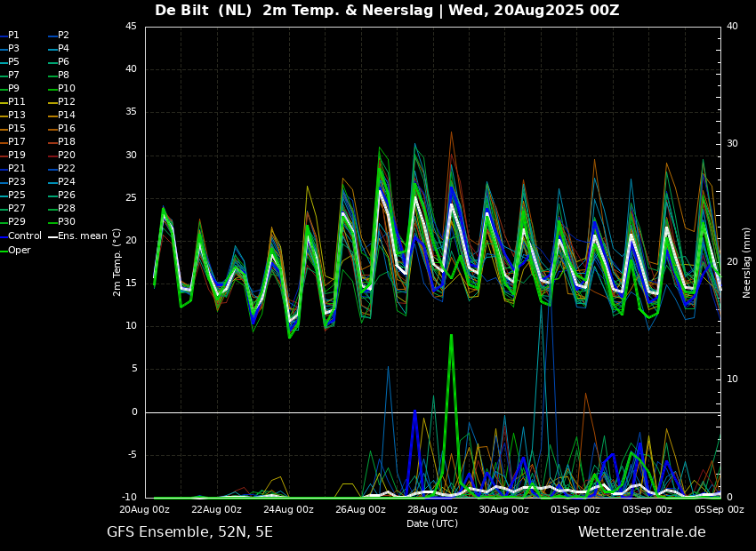The image size is (756, 551).
Task: Click the tallest green precipitation spike
Action: coord(451,338)
